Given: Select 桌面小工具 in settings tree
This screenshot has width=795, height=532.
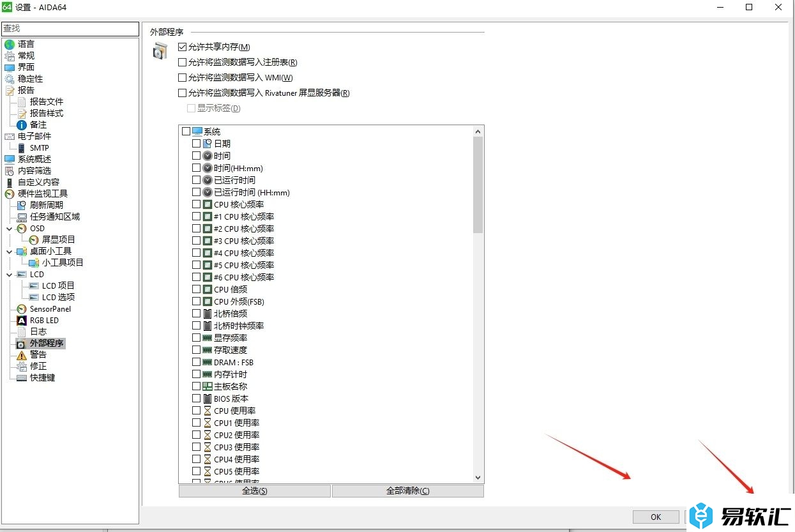Looking at the screenshot, I should point(50,251).
